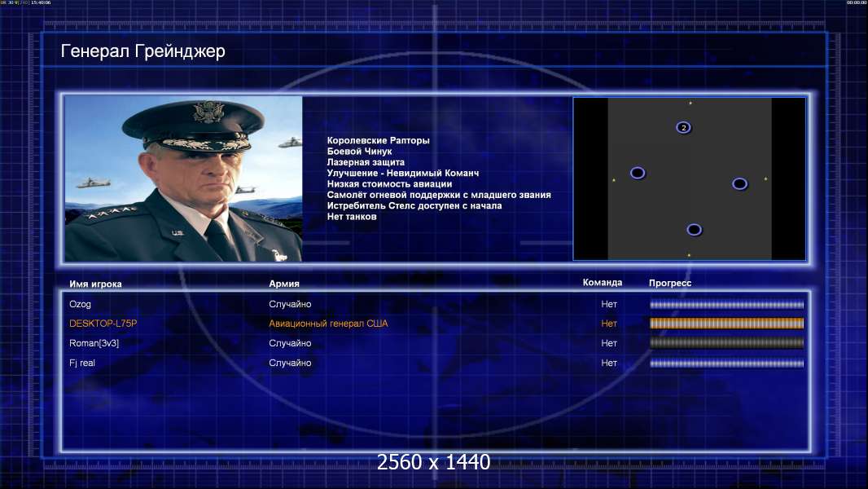Viewport: 868px width, 489px height.
Task: Select player name Ozog
Action: [81, 304]
